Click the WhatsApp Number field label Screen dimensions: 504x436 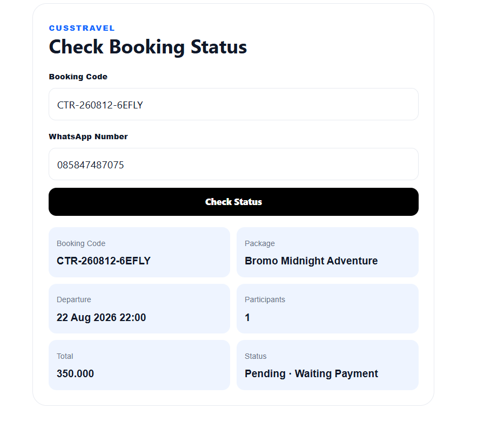click(x=88, y=137)
